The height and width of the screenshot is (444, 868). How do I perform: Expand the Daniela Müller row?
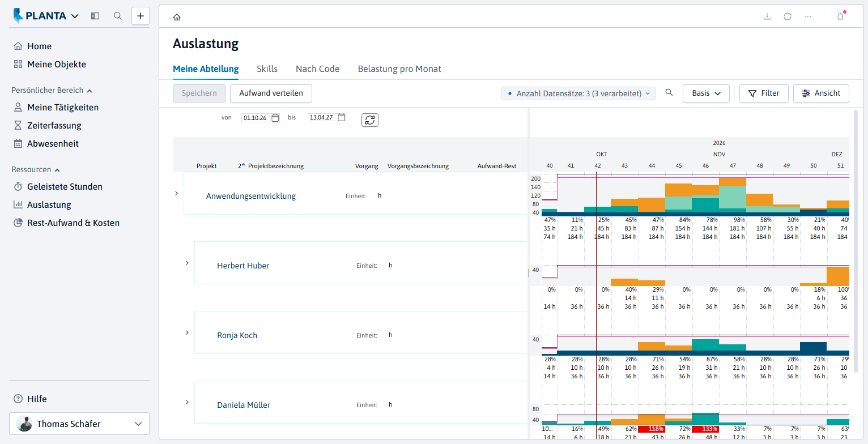[187, 402]
